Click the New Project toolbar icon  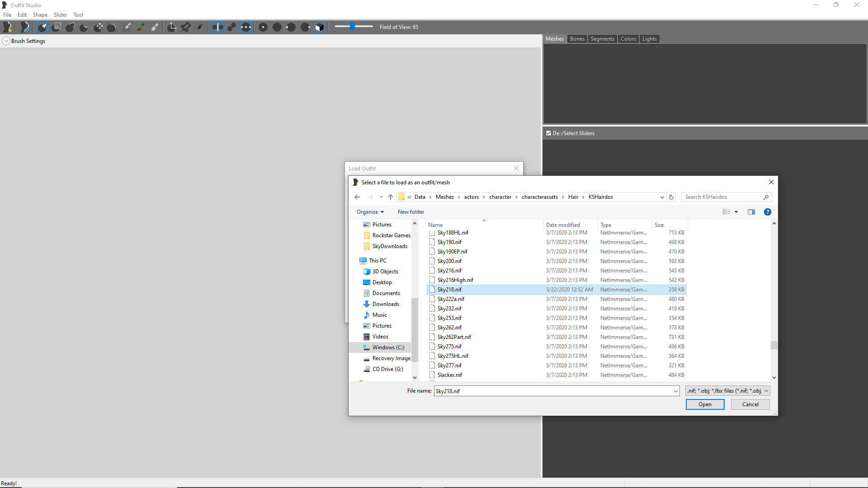(x=8, y=27)
